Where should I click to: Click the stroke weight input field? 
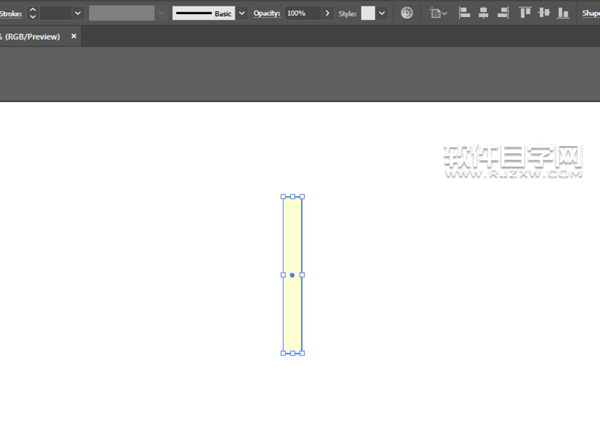56,13
